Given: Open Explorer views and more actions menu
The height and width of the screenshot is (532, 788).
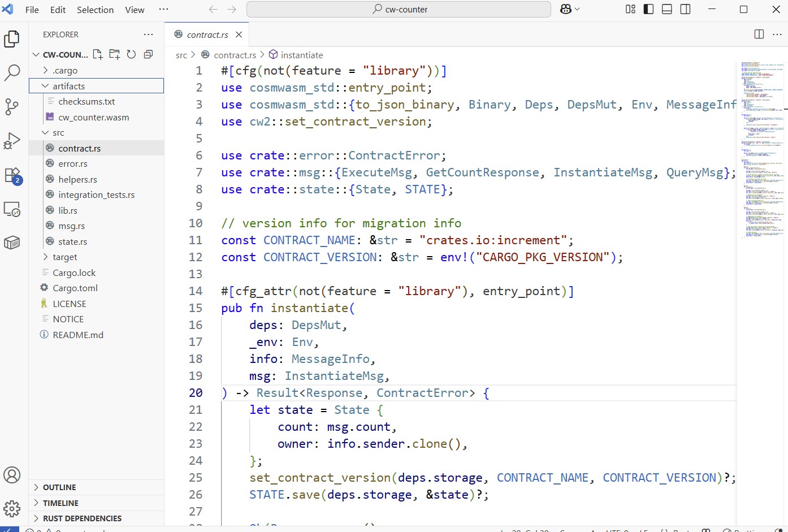Looking at the screenshot, I should pyautogui.click(x=149, y=34).
